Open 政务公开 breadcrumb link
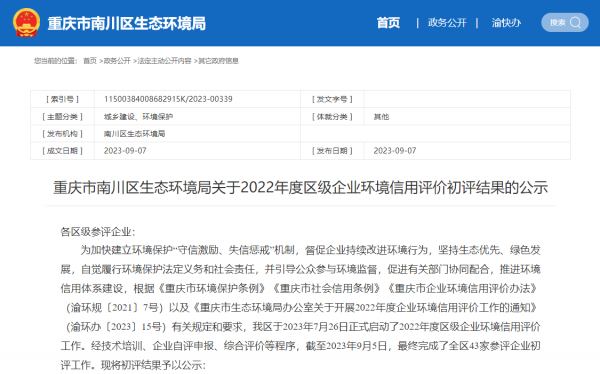 117,61
